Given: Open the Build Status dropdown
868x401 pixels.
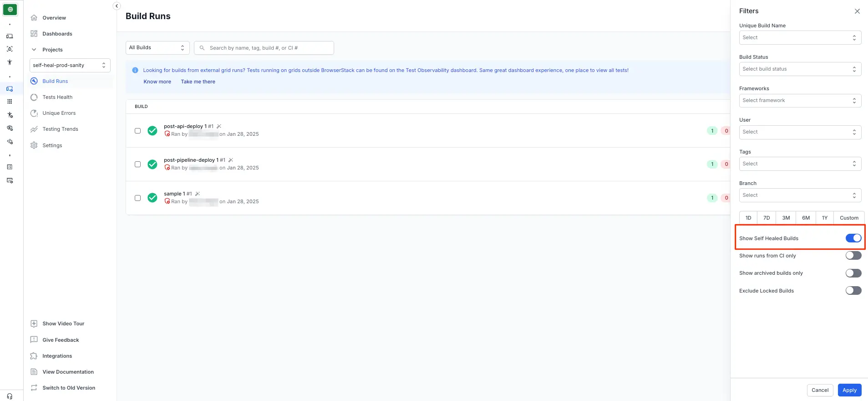Looking at the screenshot, I should pyautogui.click(x=800, y=69).
